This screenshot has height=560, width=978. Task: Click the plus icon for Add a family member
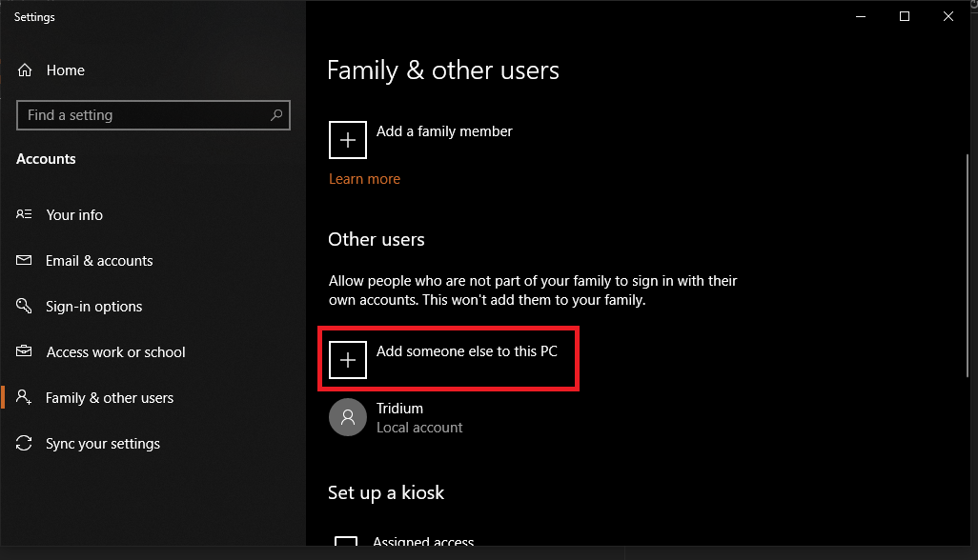coord(347,140)
